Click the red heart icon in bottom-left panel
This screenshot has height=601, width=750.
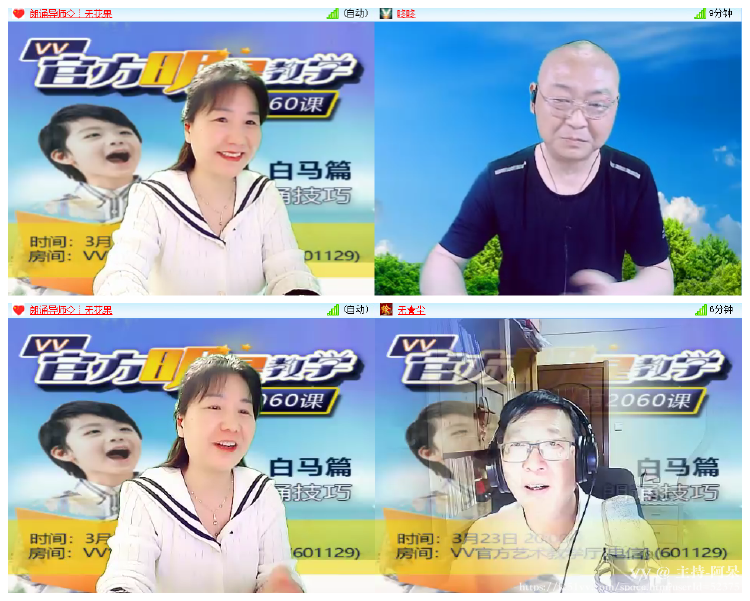click(x=18, y=310)
